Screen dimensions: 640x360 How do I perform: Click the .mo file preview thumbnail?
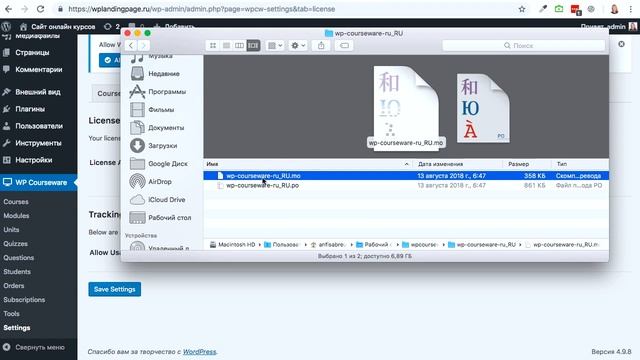pos(406,107)
